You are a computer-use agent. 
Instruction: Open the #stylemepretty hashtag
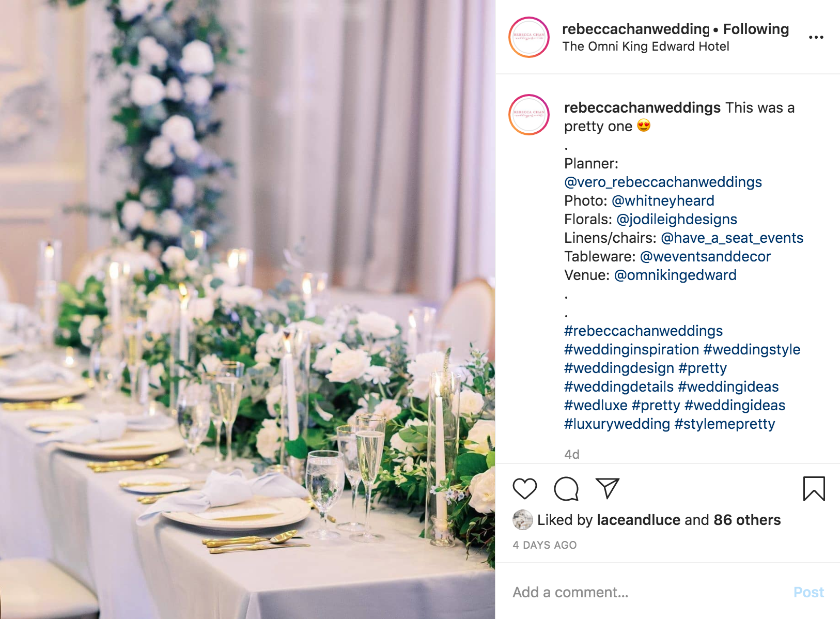(725, 424)
